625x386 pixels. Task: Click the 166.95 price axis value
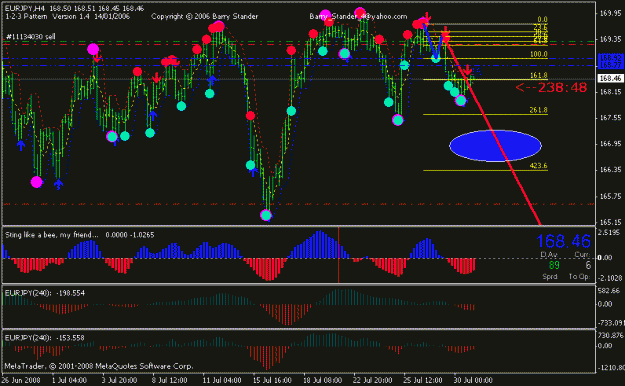point(610,144)
